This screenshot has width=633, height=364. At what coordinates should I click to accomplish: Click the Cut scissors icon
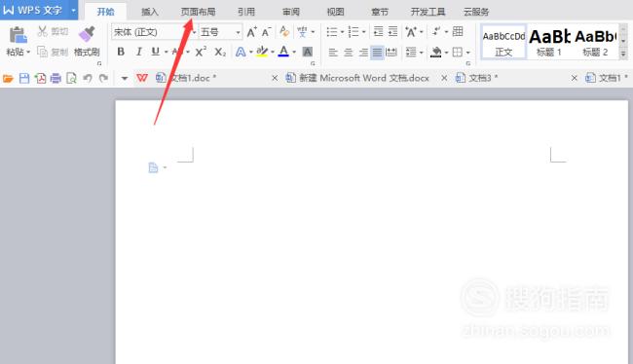(42, 31)
